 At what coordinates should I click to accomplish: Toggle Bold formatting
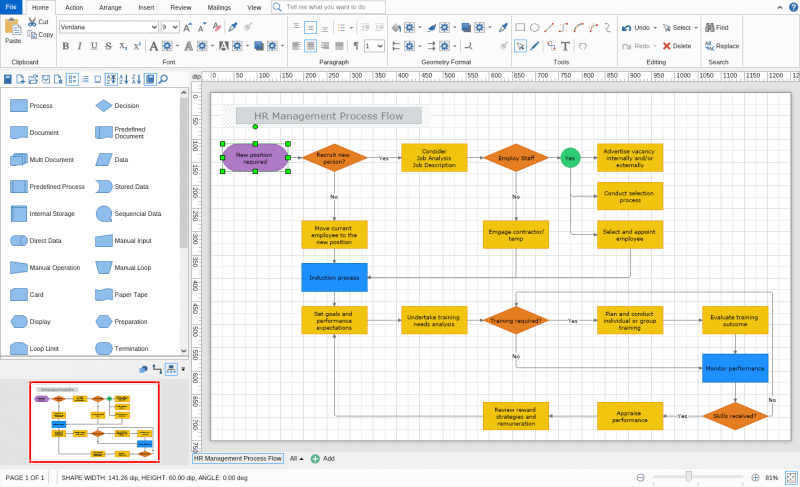[65, 46]
